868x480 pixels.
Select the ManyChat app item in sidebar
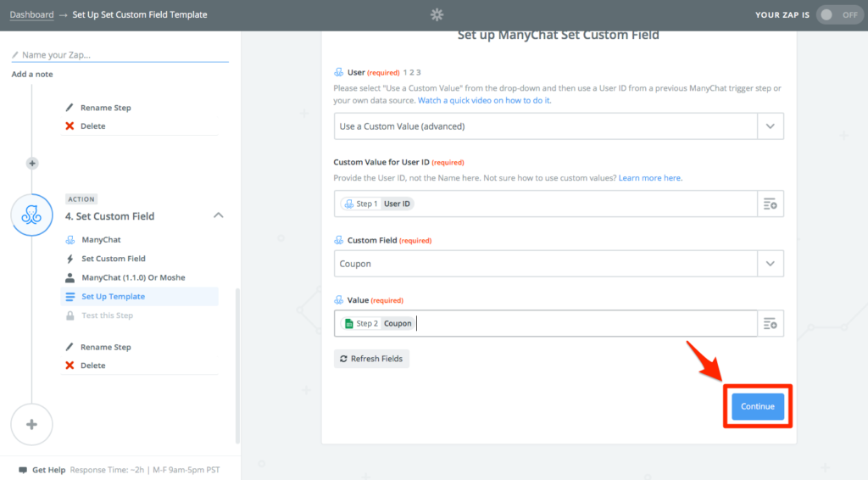pyautogui.click(x=101, y=240)
